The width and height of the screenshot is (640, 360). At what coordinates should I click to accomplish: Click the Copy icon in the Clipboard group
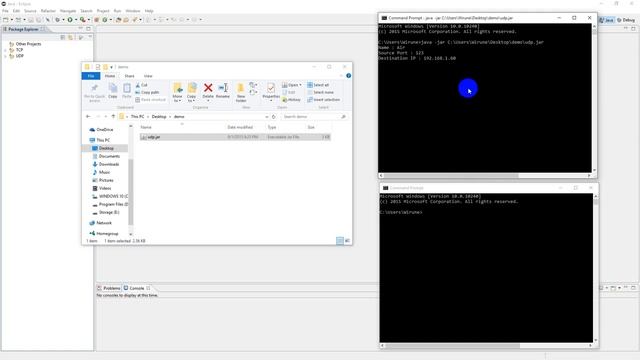click(113, 91)
